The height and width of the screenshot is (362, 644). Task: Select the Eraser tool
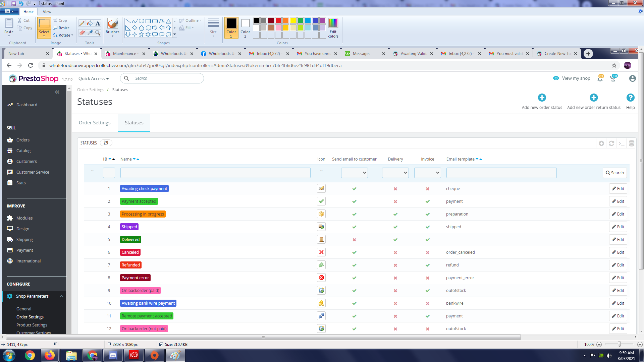[82, 33]
